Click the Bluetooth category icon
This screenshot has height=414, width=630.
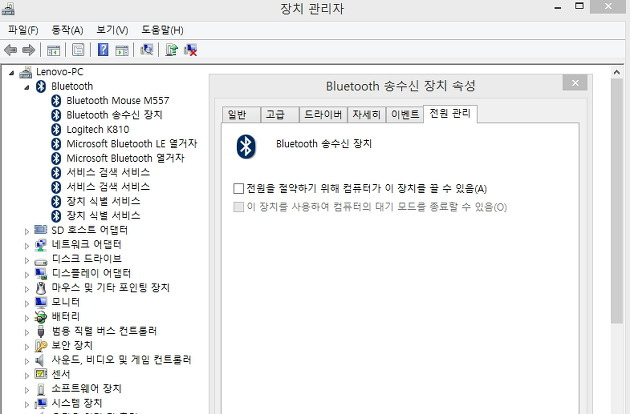41,86
